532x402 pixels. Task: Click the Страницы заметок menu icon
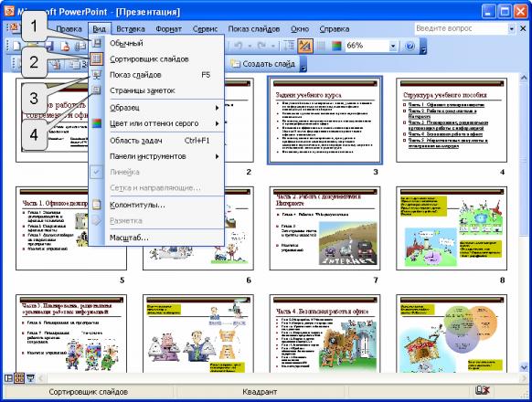pyautogui.click(x=97, y=90)
